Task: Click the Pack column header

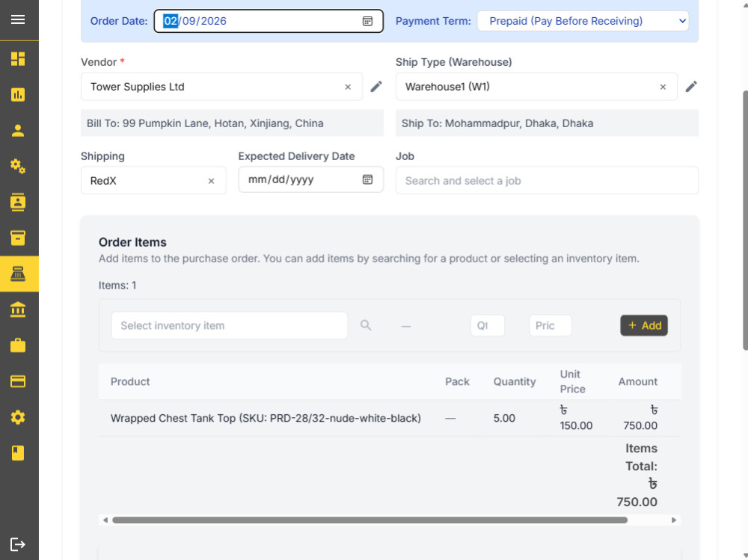Action: pyautogui.click(x=457, y=381)
